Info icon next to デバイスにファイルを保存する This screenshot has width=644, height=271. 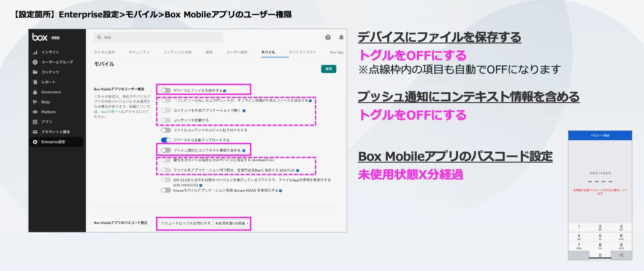(225, 90)
